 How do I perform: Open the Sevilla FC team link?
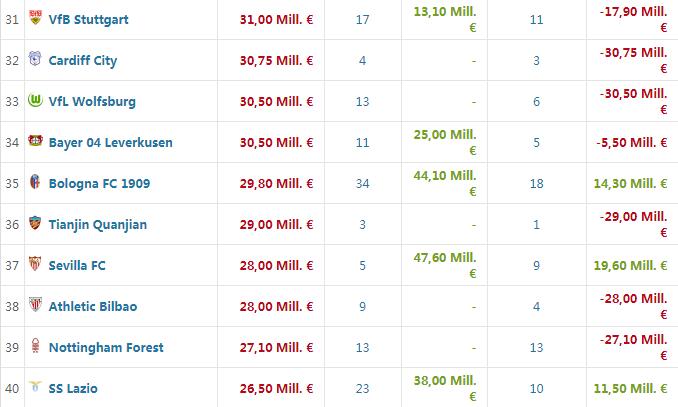(77, 266)
